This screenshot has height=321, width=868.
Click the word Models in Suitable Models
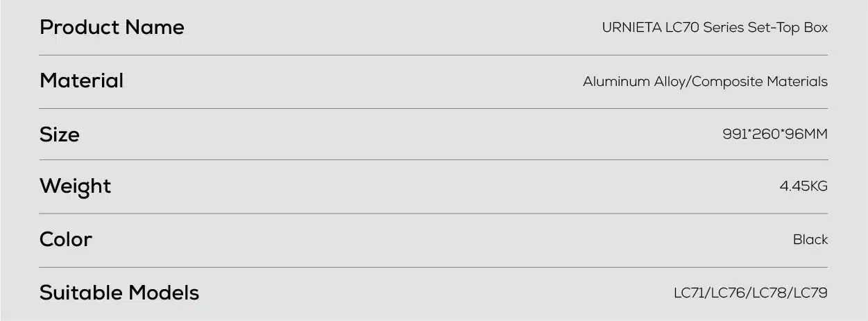tap(163, 293)
